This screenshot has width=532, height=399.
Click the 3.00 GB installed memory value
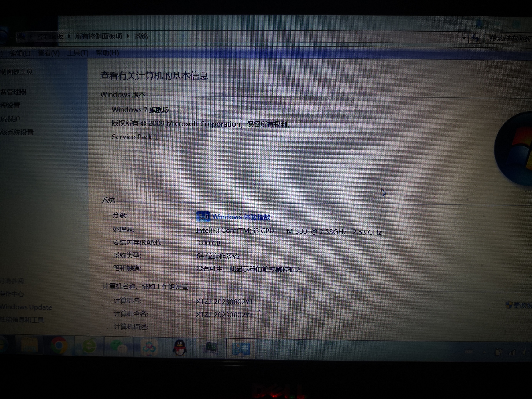click(208, 243)
